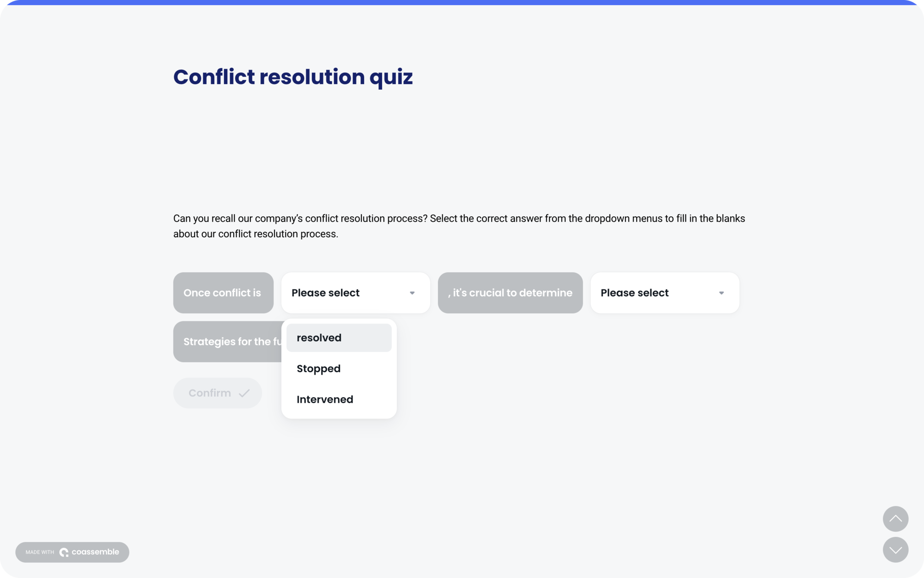Click the upward chevron navigation circle
924x578 pixels.
(x=895, y=519)
